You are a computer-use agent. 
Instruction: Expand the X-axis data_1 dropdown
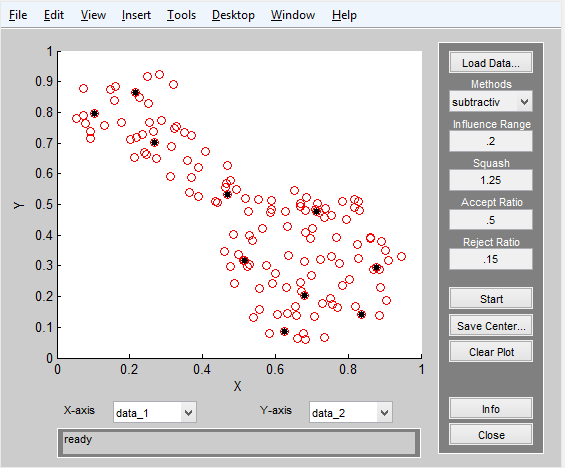pyautogui.click(x=155, y=412)
